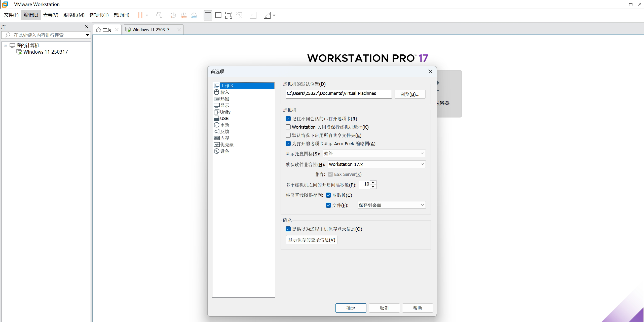Toggle the library sidebar toolbar icon
This screenshot has height=322, width=644.
[x=208, y=15]
